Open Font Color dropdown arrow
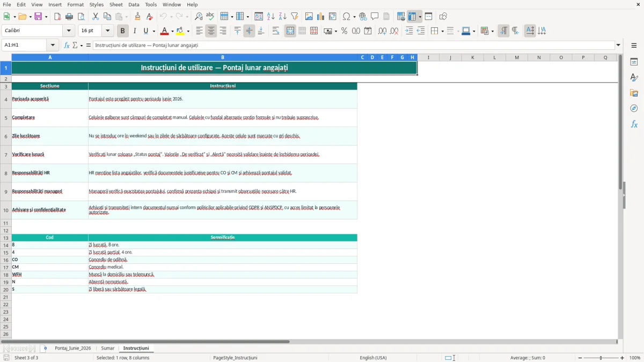Image resolution: width=644 pixels, height=362 pixels. coord(172,31)
